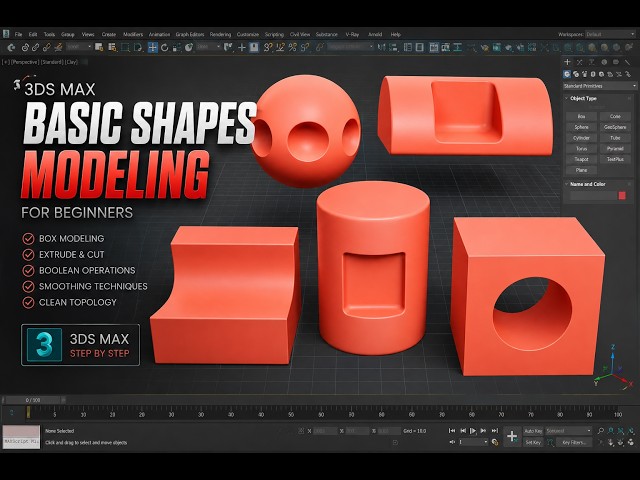Click the time slider showing 0 / 100

pyautogui.click(x=33, y=400)
